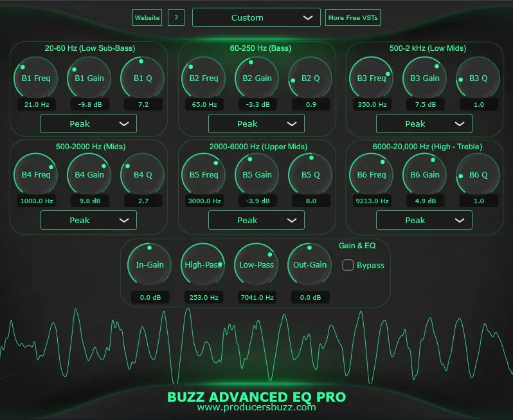513x420 pixels.
Task: Click the Gain & EQ label
Action: [357, 246]
